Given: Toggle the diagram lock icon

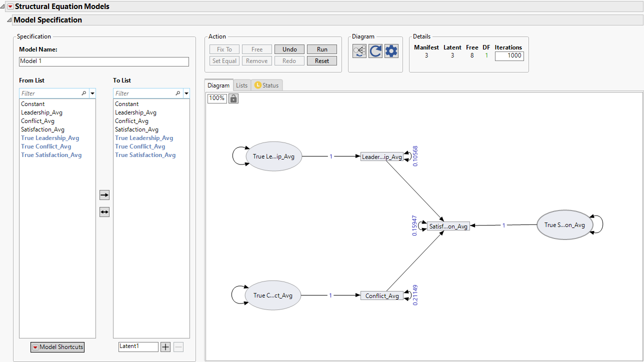Looking at the screenshot, I should coord(233,98).
